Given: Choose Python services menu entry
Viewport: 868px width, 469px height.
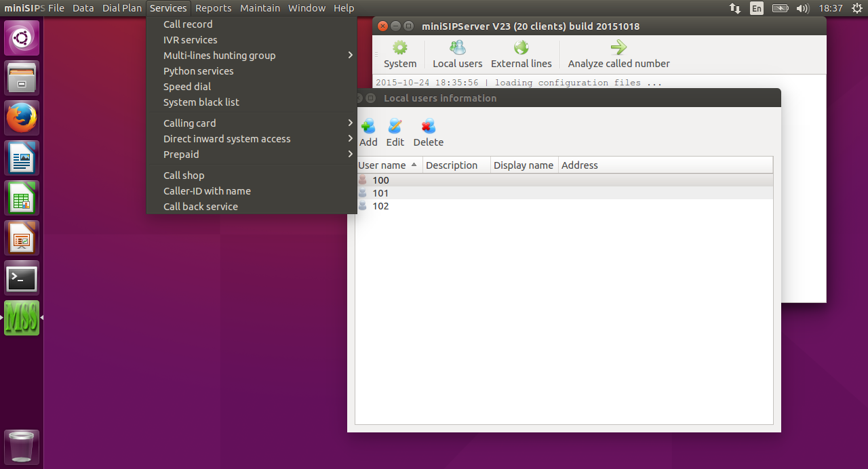Looking at the screenshot, I should click(252, 71).
